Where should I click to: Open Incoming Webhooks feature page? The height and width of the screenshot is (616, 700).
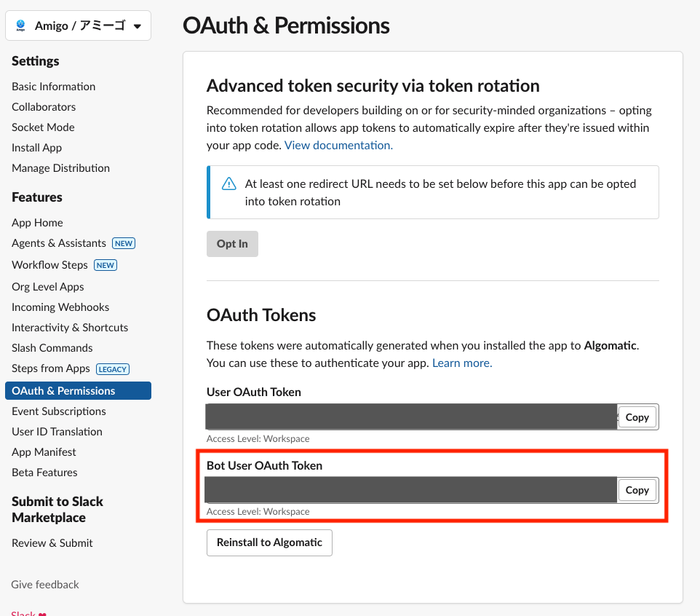click(60, 307)
